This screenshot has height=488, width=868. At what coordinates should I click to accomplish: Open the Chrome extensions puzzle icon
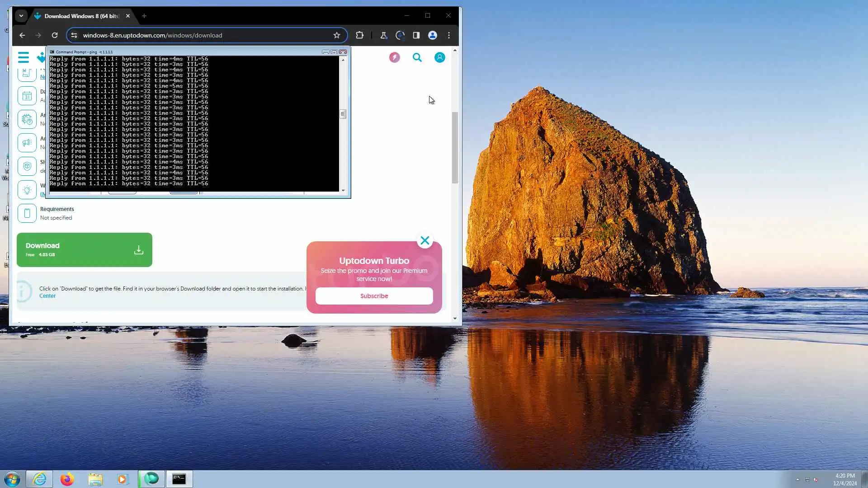359,35
